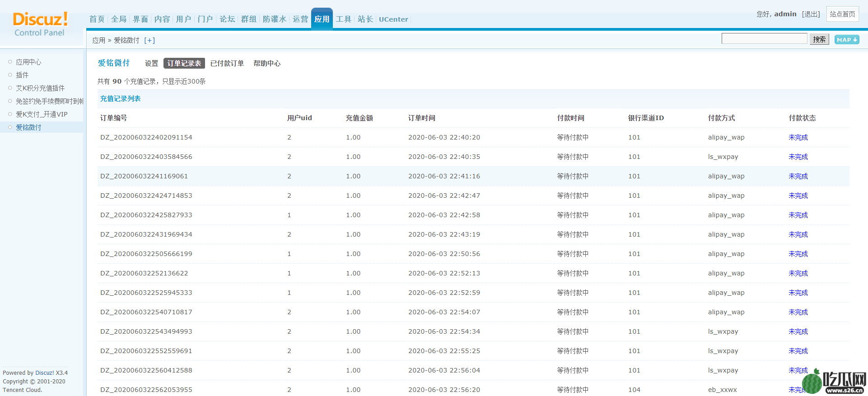The image size is (868, 396).
Task: Click the 订单编号 column header
Action: pos(114,118)
